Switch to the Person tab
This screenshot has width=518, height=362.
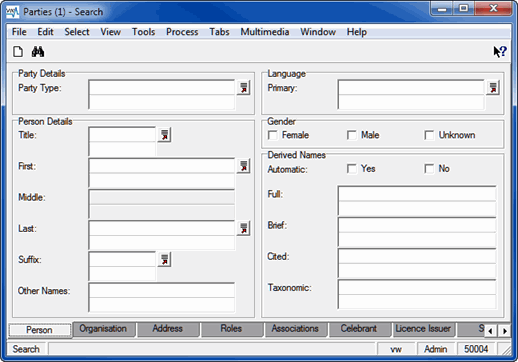pyautogui.click(x=39, y=330)
